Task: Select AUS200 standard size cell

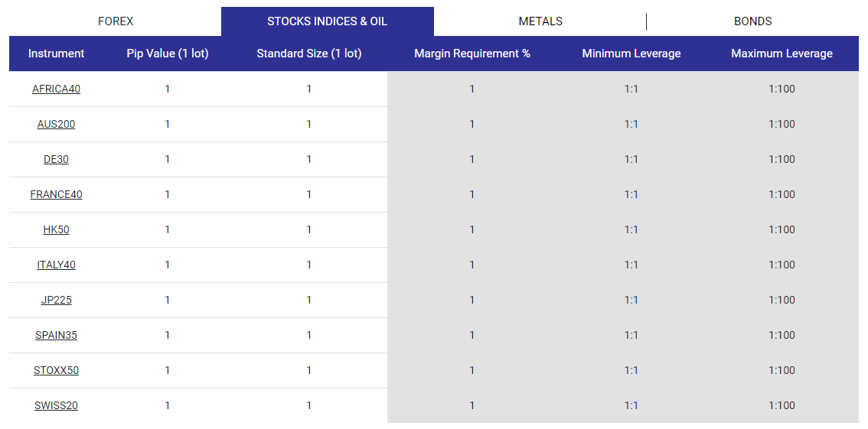Action: coord(309,125)
